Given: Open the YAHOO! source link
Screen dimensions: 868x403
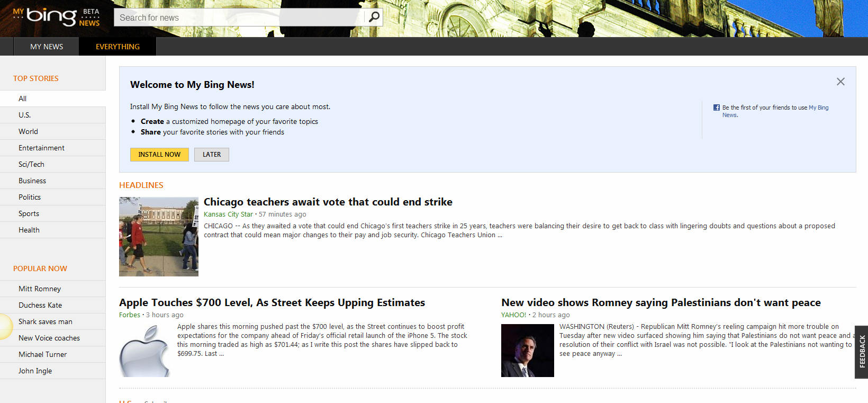Looking at the screenshot, I should (x=514, y=315).
